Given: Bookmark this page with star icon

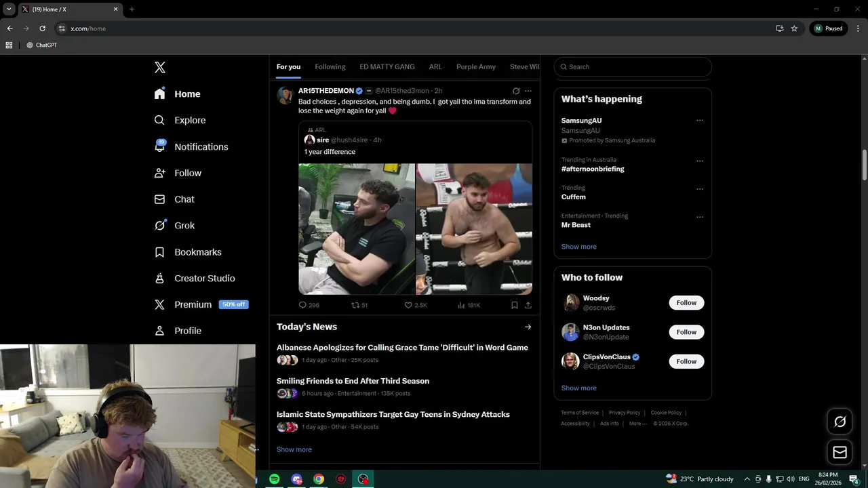Looking at the screenshot, I should (x=794, y=28).
